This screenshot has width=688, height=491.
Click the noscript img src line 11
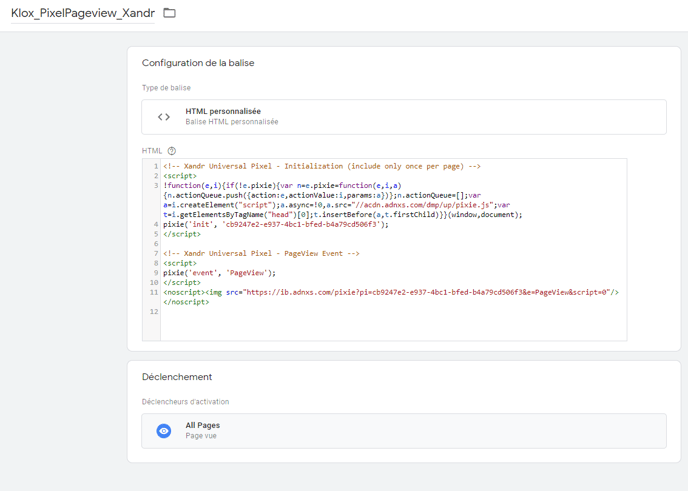[x=391, y=292]
